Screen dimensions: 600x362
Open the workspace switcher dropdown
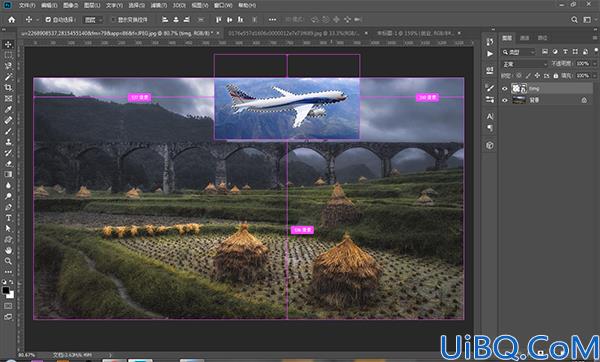(x=587, y=20)
